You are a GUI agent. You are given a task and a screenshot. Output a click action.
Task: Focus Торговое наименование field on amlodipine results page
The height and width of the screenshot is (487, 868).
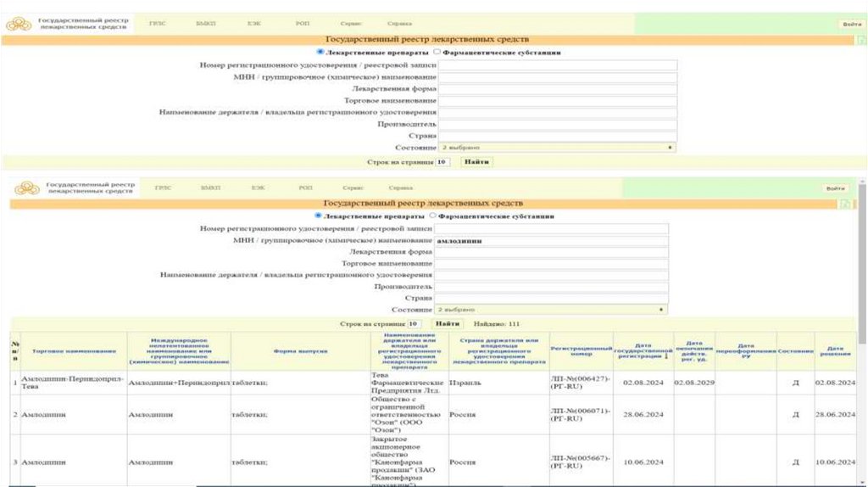[x=551, y=264]
